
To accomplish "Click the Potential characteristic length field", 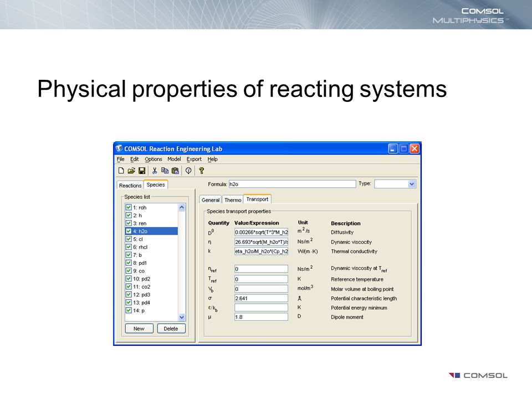I will (261, 298).
